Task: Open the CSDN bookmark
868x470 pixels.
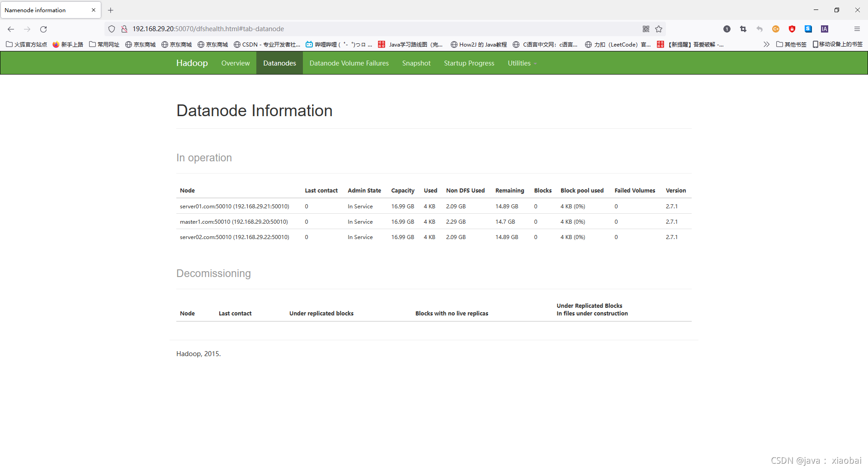Action: pos(267,44)
